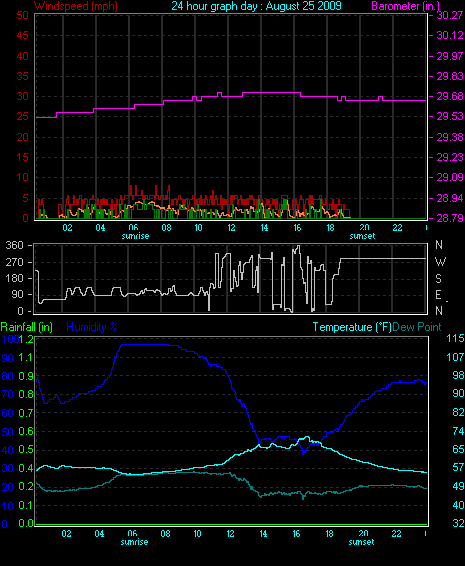This screenshot has width=465, height=566.
Task: Select barometer axis value 30.27
Action: coord(449,15)
